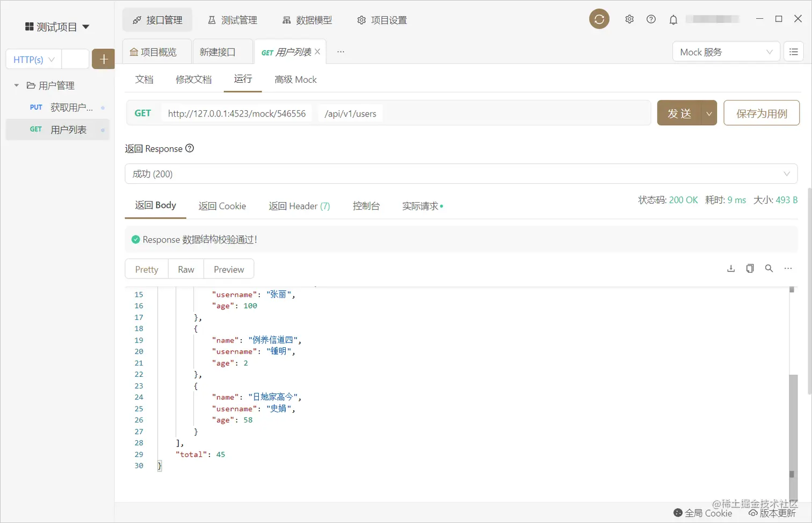Select the PUT 获取用户 interface
Viewport: 812px width, 523px height.
pyautogui.click(x=57, y=108)
